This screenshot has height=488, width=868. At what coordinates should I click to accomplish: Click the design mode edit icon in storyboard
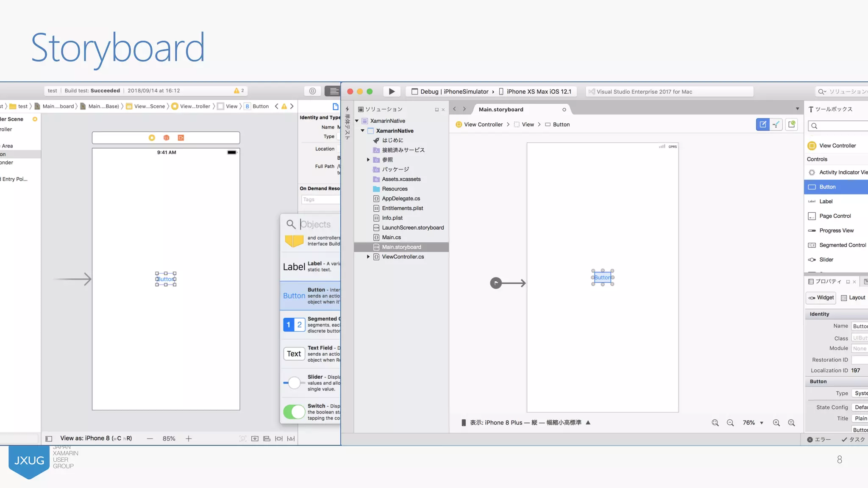tap(763, 125)
